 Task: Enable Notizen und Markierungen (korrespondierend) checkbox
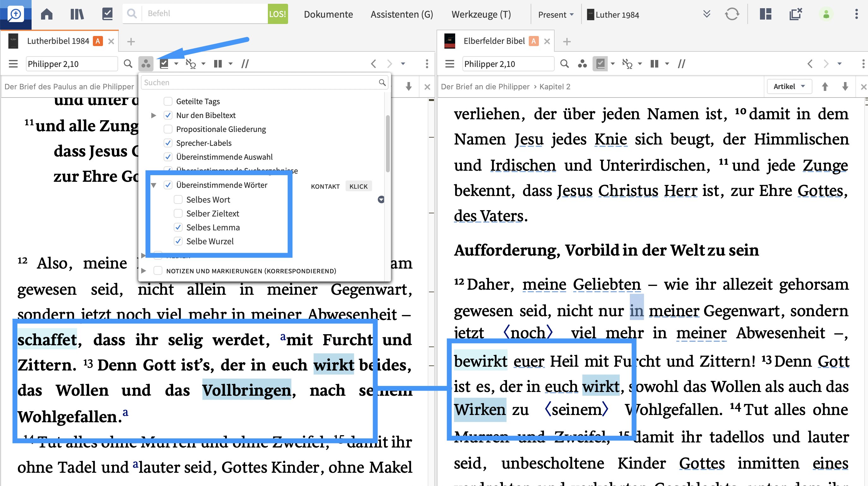tap(158, 271)
